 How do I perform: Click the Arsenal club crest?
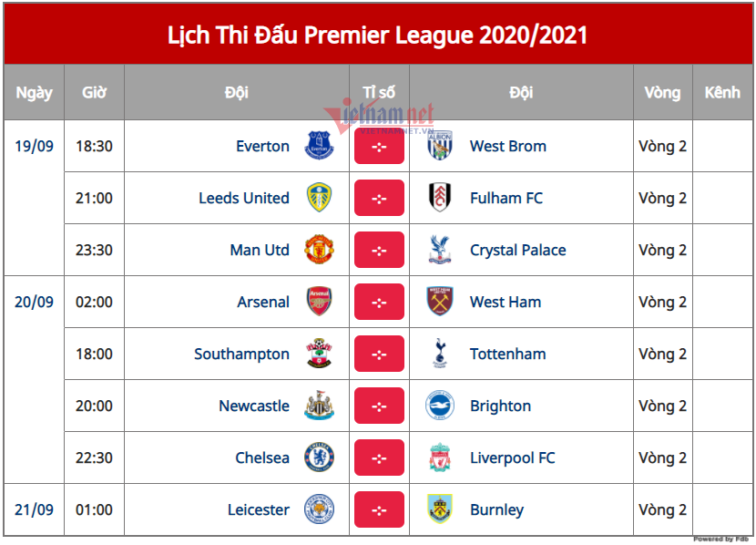(319, 302)
